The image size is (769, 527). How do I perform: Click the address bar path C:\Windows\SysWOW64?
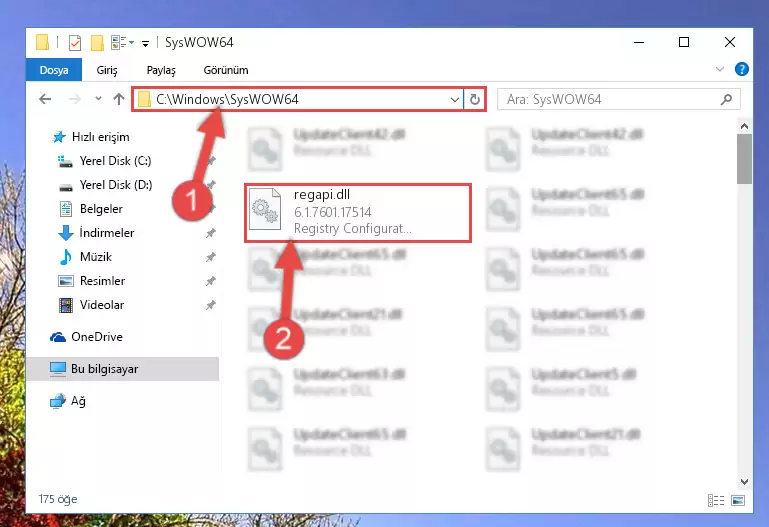tap(227, 100)
